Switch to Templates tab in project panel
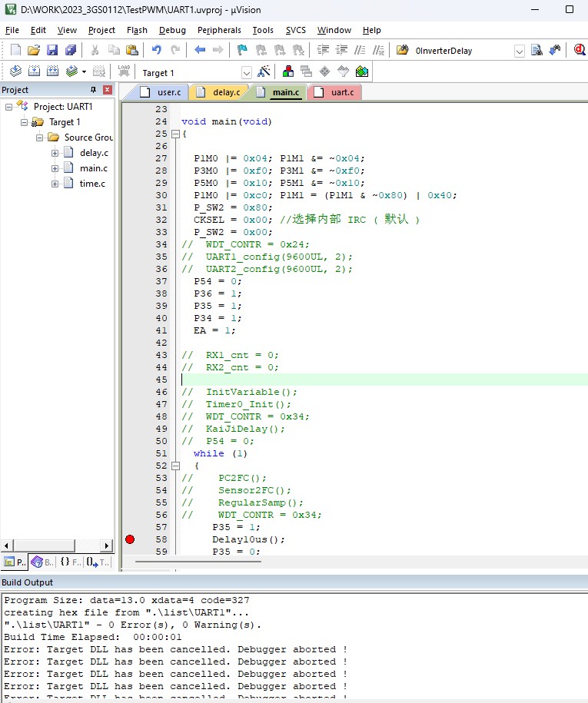The width and height of the screenshot is (588, 703). click(98, 562)
